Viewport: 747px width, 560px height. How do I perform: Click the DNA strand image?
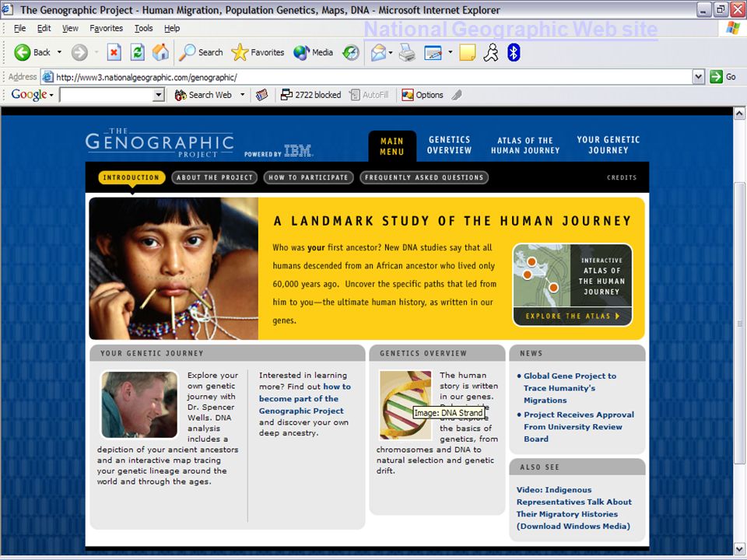[405, 404]
